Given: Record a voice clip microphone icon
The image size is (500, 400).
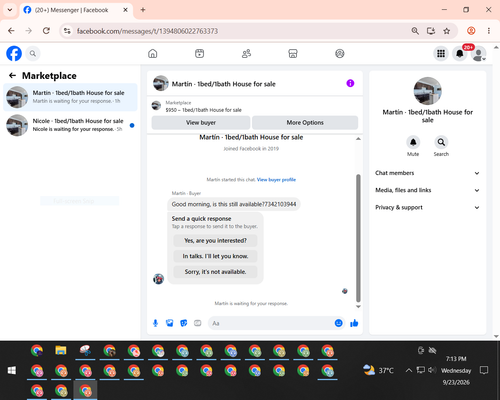Looking at the screenshot, I should (155, 323).
